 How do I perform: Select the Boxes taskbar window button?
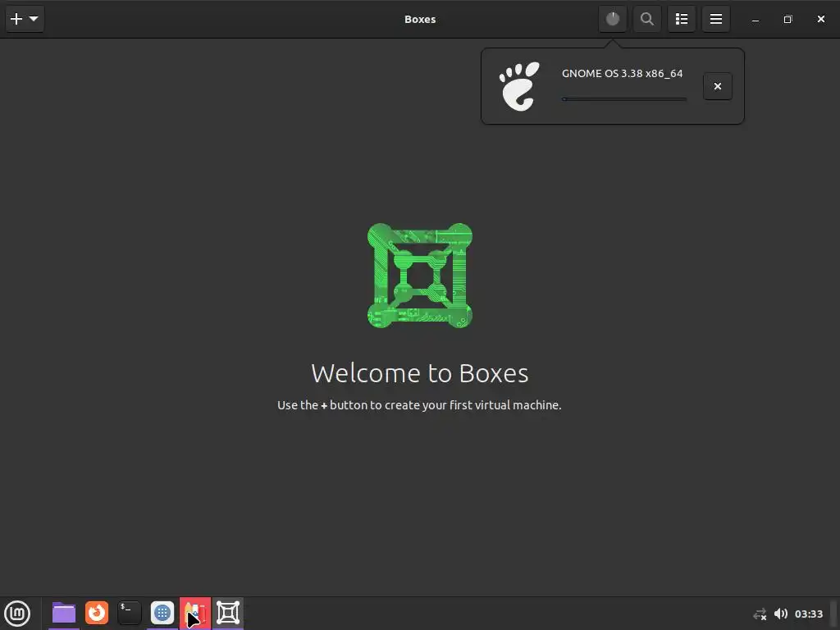(x=228, y=613)
